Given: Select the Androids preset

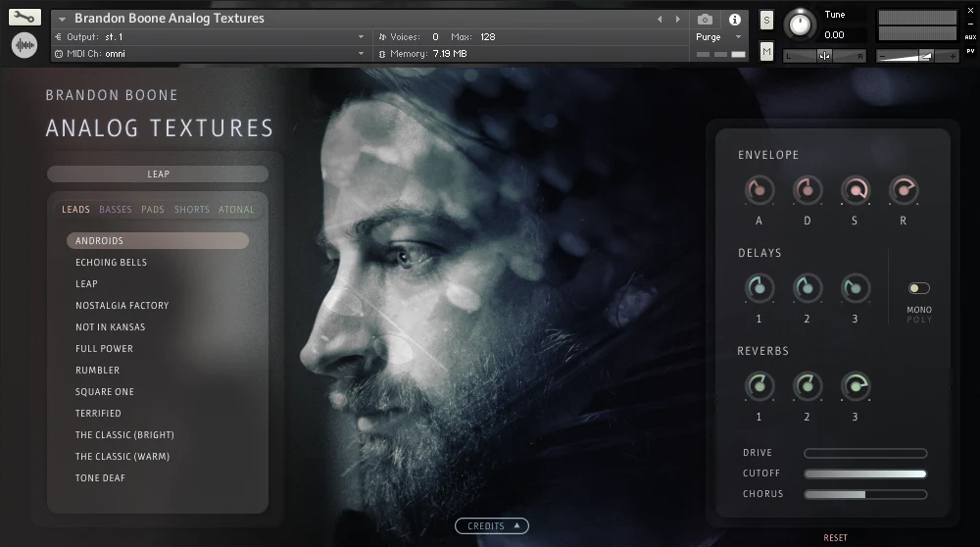Looking at the screenshot, I should coord(158,241).
